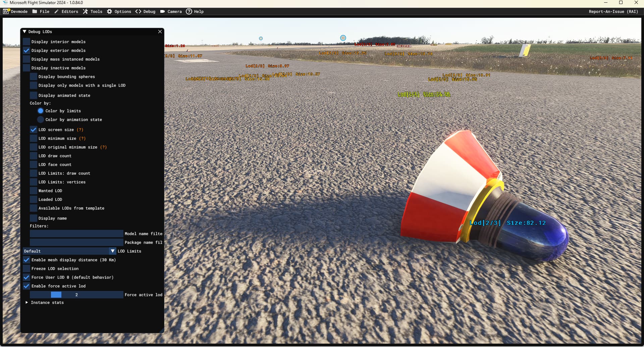
Task: Enable Display only models with a single LOD
Action: [x=34, y=85]
